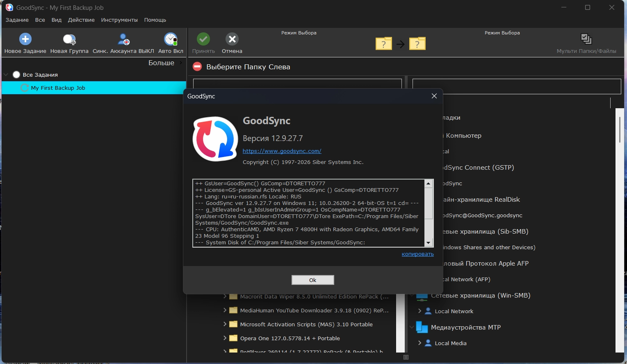Screen dimensions: 627x364
Task: Click the Сетевые хранилища (Win-SMB) network icon
Action: pos(422,296)
